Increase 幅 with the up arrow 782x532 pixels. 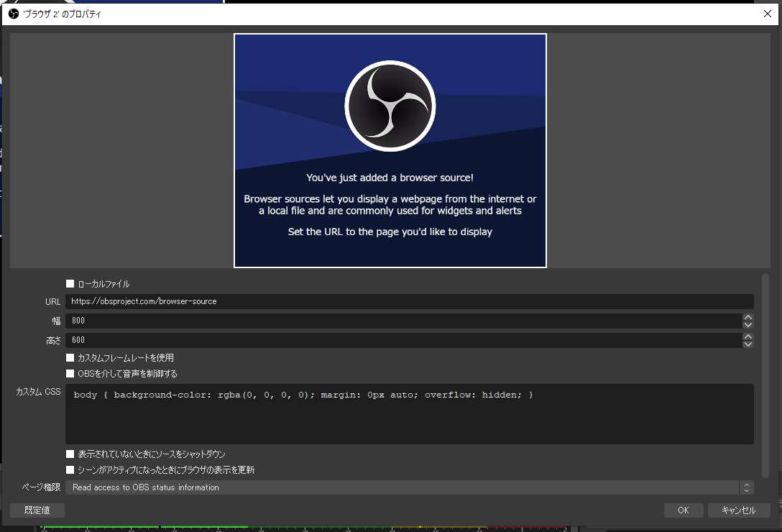pos(747,318)
